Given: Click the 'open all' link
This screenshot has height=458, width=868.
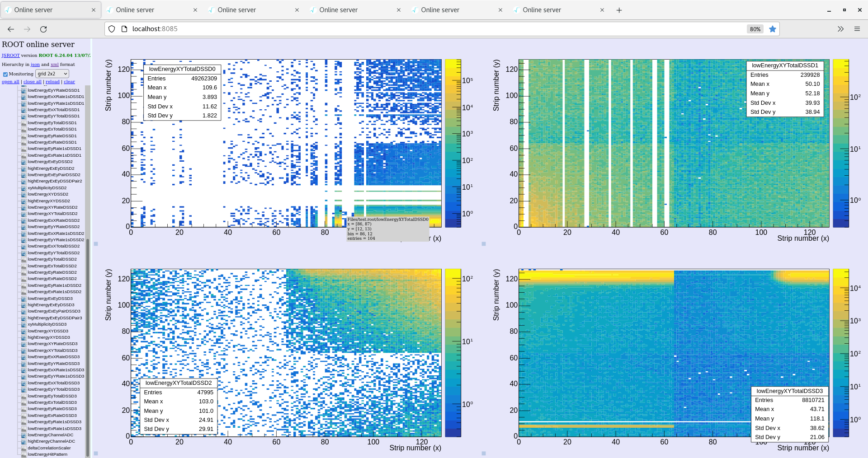Looking at the screenshot, I should click(10, 82).
